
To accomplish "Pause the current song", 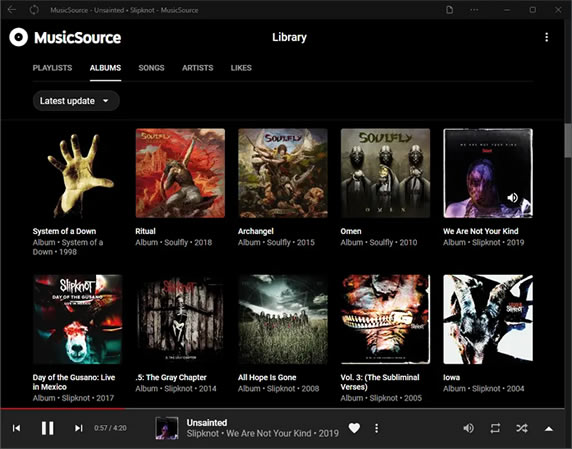I will coord(47,428).
